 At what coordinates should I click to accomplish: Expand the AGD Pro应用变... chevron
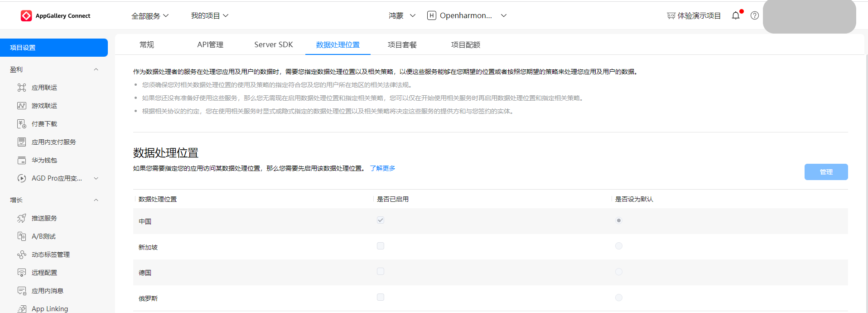point(96,178)
